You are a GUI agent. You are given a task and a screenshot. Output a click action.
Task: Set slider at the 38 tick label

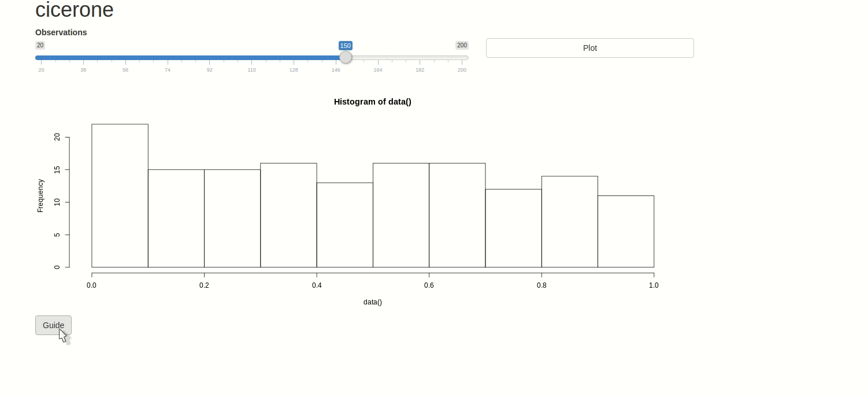(83, 70)
